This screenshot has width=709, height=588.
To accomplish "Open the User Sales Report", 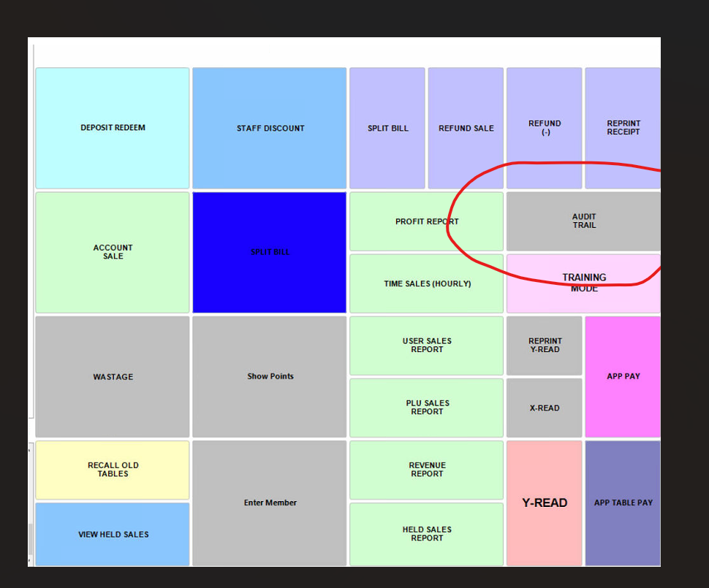I will point(426,345).
